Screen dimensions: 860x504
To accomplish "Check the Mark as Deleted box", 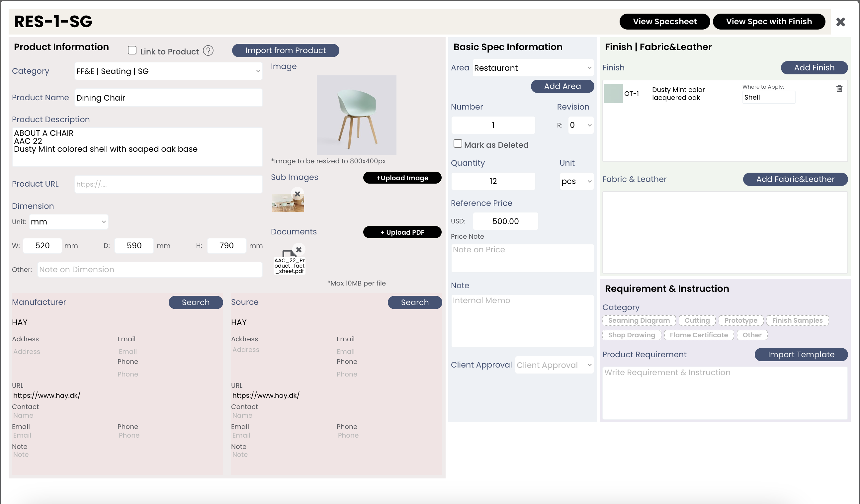I will 457,144.
